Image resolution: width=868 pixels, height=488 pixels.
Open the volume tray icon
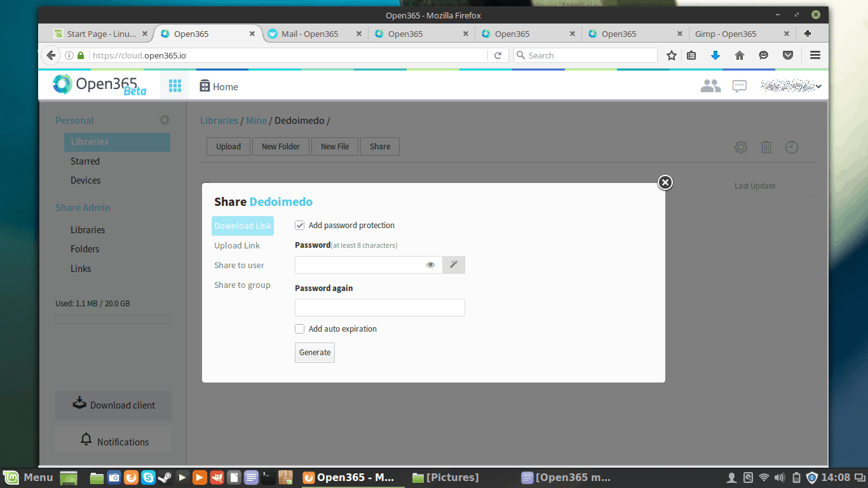[780, 477]
